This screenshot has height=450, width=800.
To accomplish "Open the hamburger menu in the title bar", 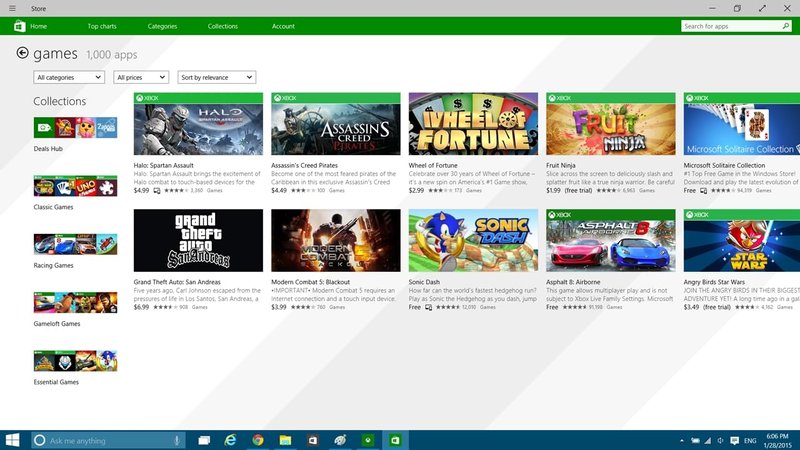I will [12, 8].
